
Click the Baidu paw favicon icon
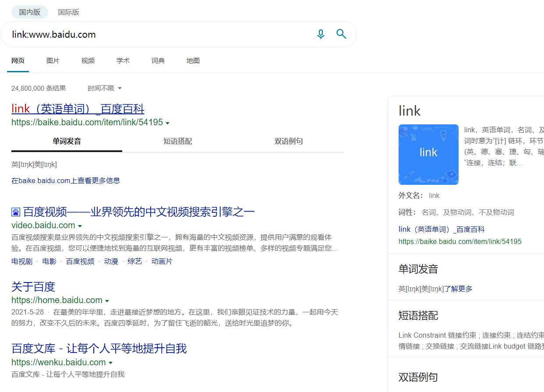(16, 212)
